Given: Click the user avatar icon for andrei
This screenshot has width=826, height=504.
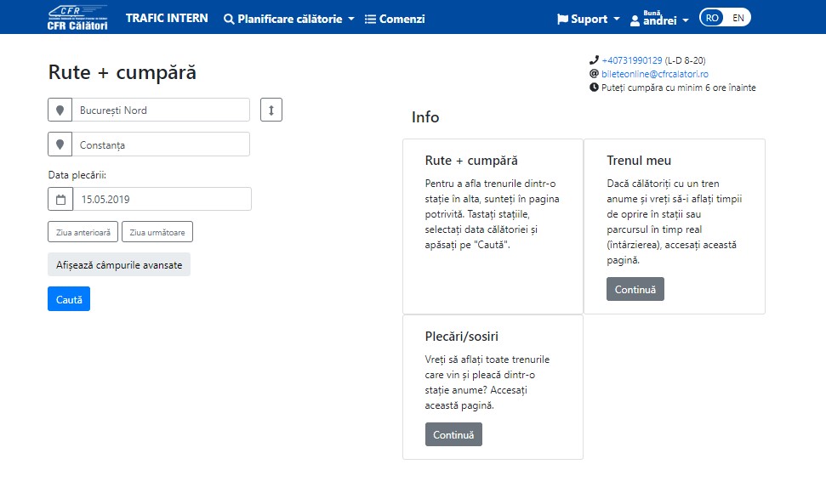Looking at the screenshot, I should tap(635, 20).
